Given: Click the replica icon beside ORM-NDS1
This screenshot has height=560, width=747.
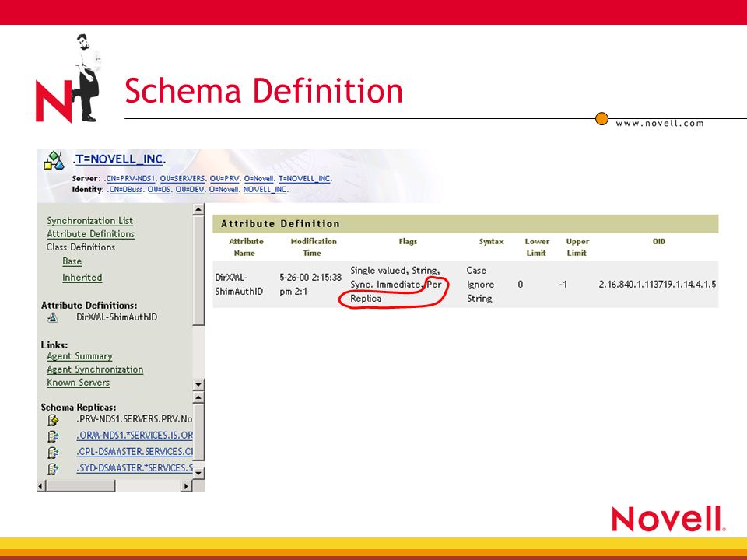Looking at the screenshot, I should [53, 436].
